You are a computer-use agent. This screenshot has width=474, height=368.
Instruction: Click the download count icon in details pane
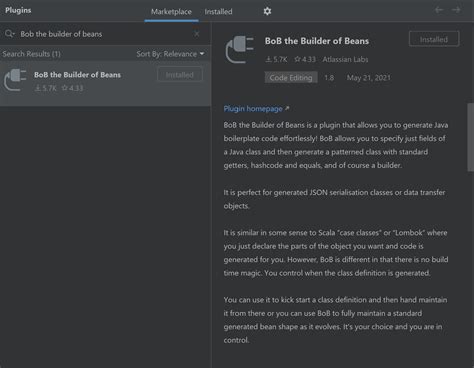coord(268,59)
